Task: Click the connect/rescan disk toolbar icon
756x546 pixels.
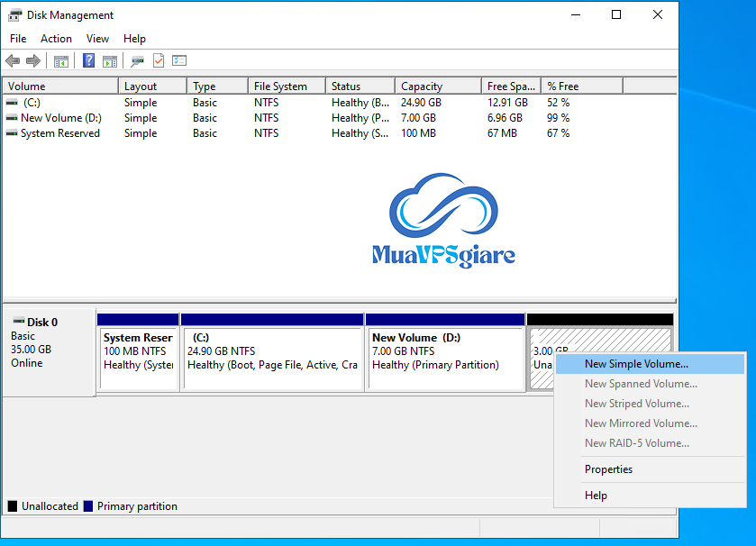Action: pyautogui.click(x=137, y=61)
